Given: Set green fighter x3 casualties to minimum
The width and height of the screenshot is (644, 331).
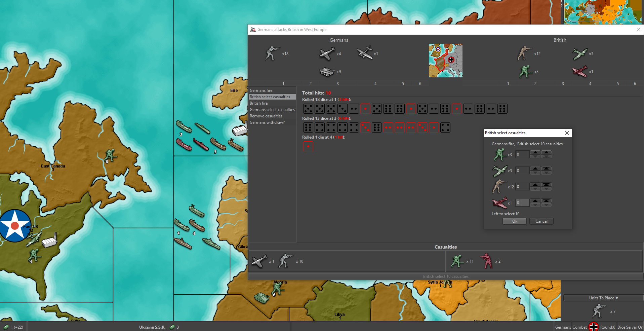Looking at the screenshot, I should tap(546, 173).
